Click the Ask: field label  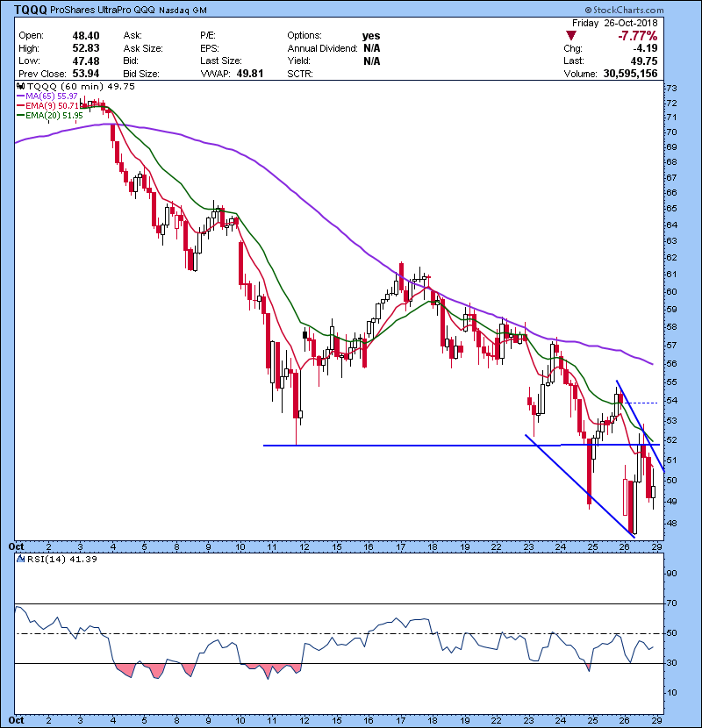(x=133, y=36)
